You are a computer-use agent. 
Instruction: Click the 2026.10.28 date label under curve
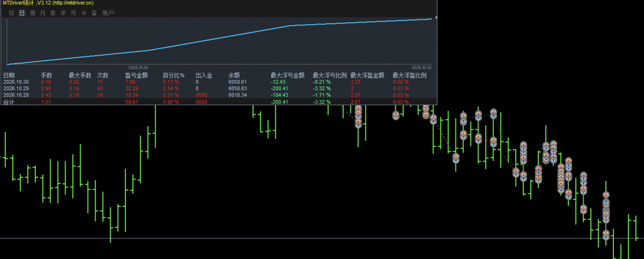point(138,68)
